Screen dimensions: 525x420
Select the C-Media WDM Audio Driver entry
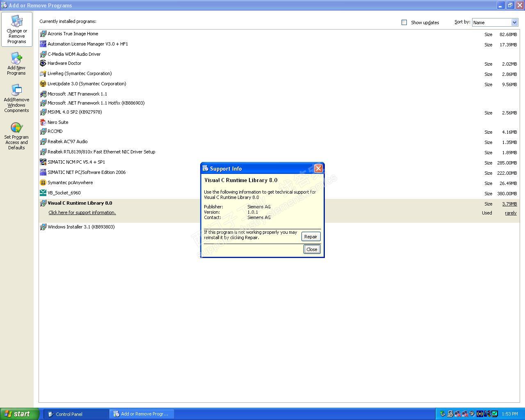[279, 54]
